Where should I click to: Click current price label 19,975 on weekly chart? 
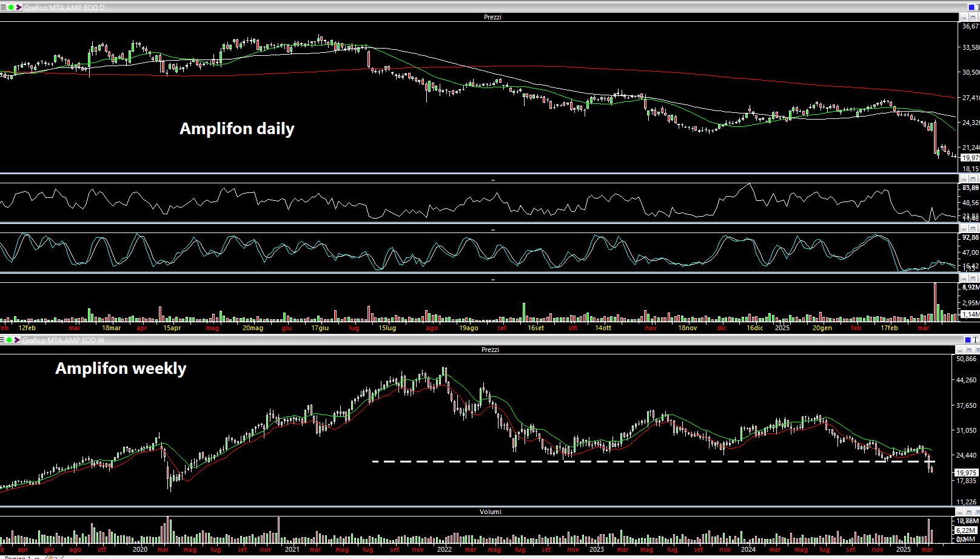966,473
